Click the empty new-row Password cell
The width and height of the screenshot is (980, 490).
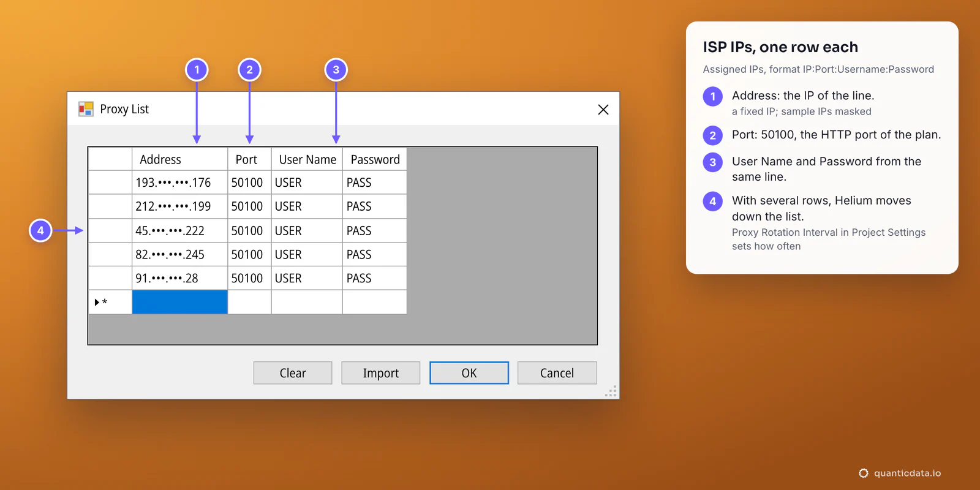point(375,302)
